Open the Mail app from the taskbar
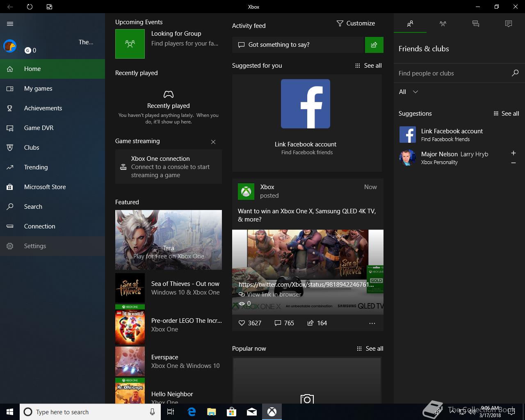The image size is (525, 420). click(x=252, y=412)
